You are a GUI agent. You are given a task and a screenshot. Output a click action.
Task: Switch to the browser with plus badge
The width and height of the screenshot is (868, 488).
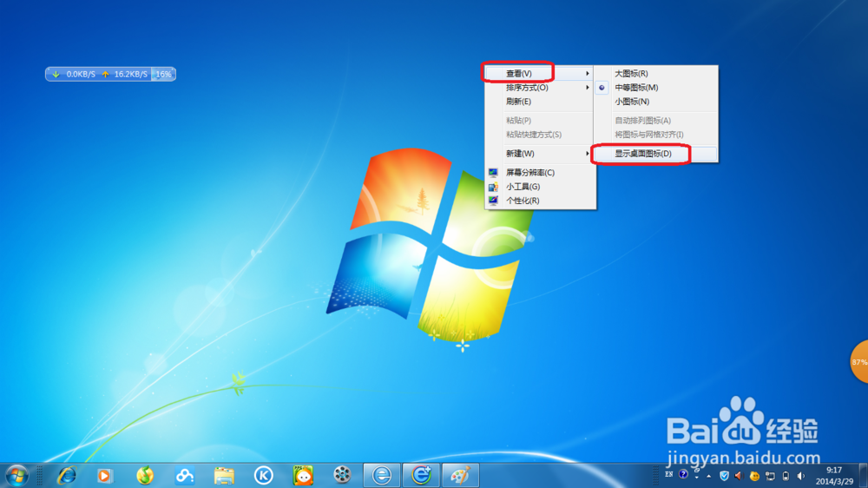click(x=421, y=475)
